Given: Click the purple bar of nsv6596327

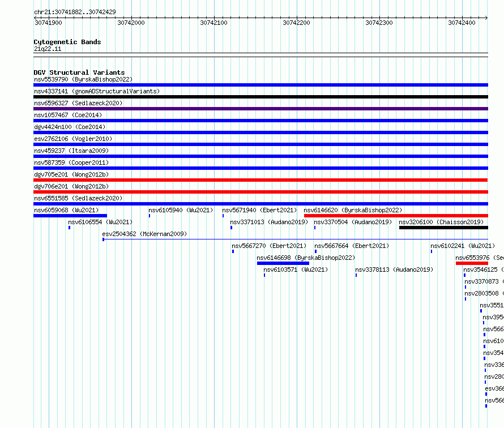Looking at the screenshot, I should pos(260,109).
